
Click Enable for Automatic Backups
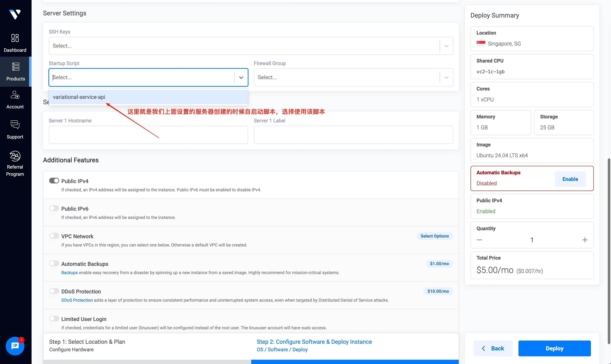pos(570,179)
